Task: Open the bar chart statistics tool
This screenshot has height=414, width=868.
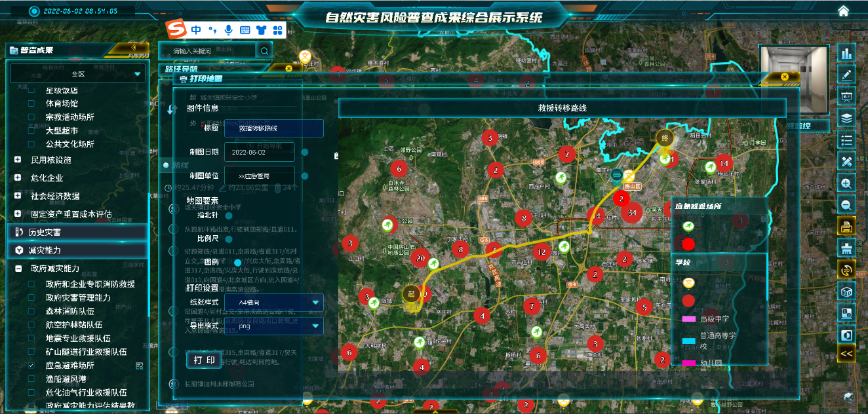Action: click(847, 53)
